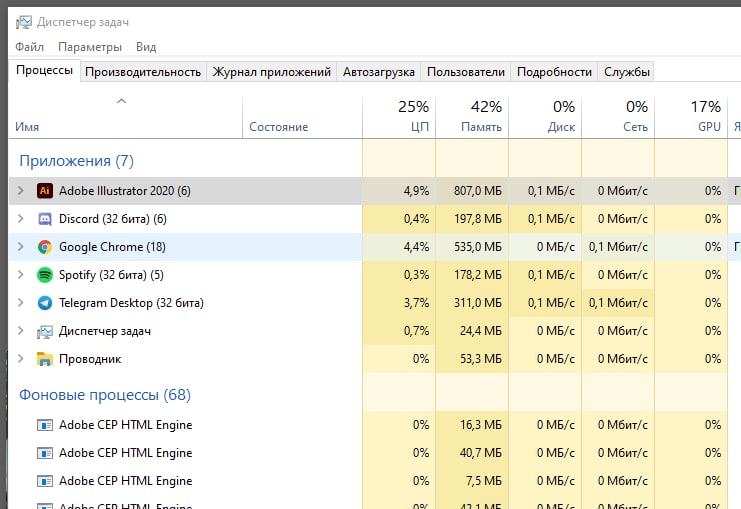The height and width of the screenshot is (509, 741).
Task: Expand the Проводник process group
Action: (20, 359)
